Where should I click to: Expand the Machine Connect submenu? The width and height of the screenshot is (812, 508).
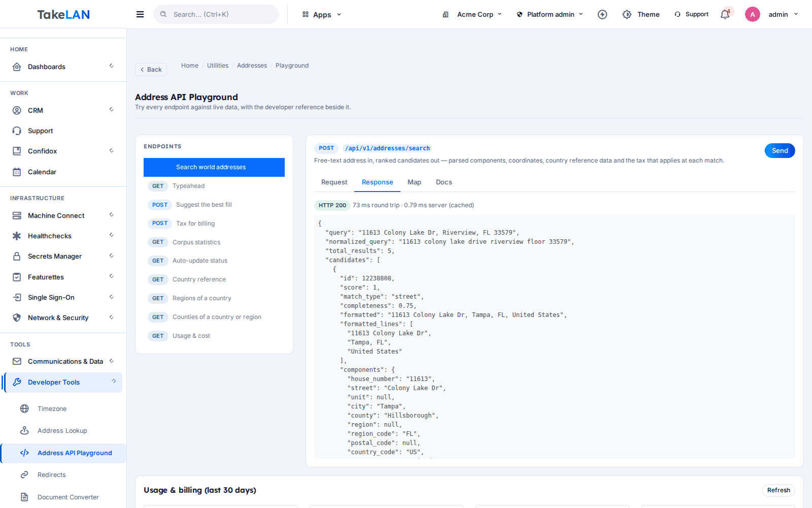(111, 215)
